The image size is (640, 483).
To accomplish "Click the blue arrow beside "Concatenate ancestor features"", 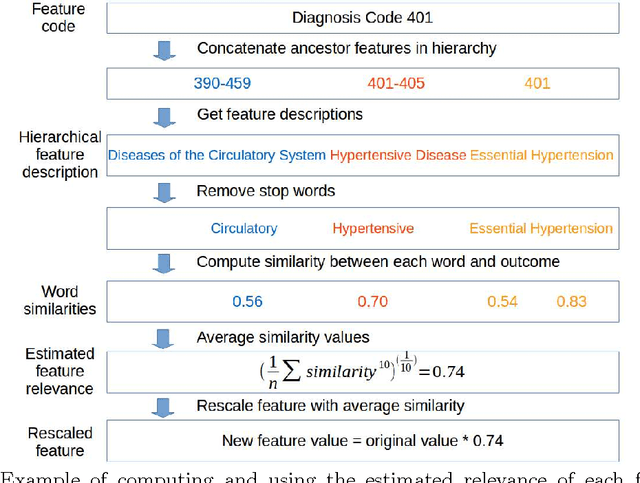I will click(x=167, y=49).
